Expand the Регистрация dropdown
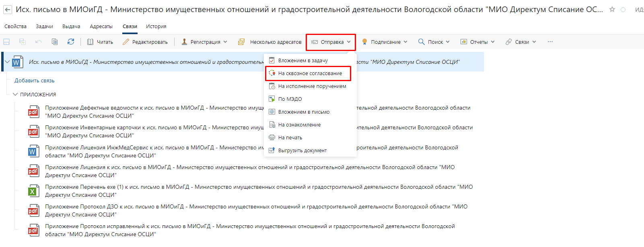 pos(204,42)
